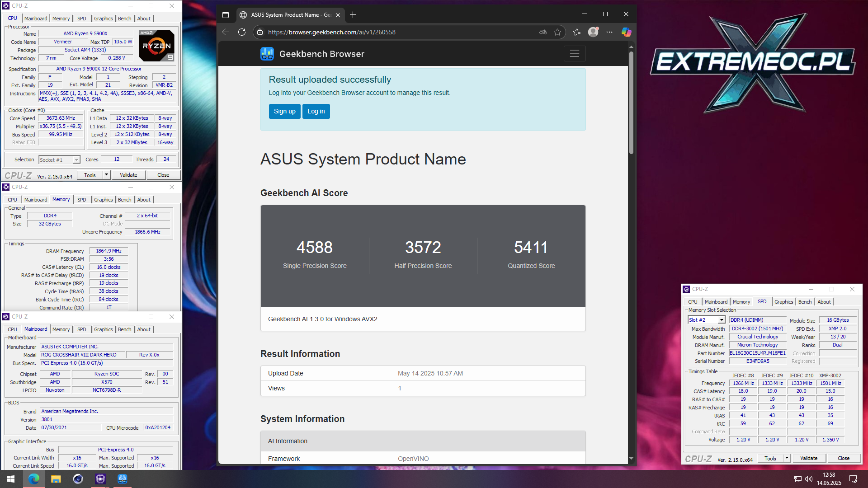Open notification center icon
Image resolution: width=868 pixels, height=488 pixels.
coord(853,479)
